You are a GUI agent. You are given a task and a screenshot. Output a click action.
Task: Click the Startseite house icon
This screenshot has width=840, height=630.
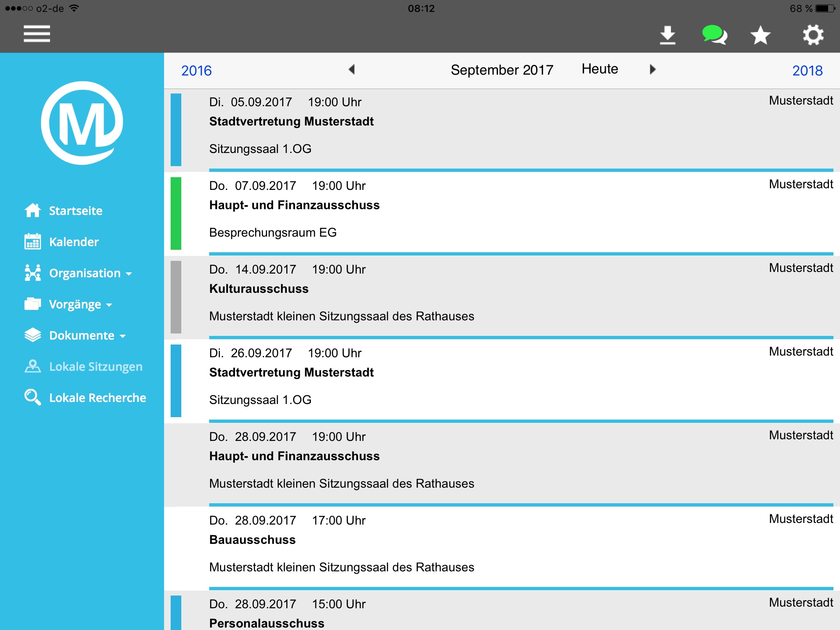click(x=33, y=210)
